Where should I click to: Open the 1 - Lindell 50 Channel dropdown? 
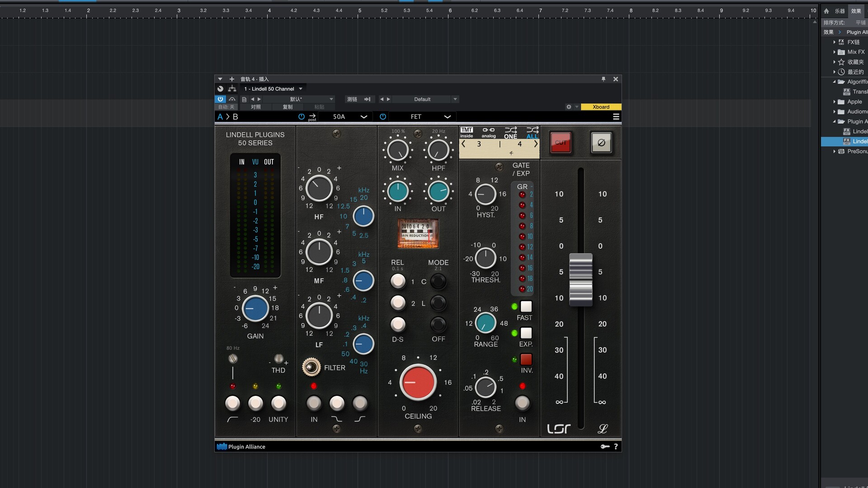tap(273, 89)
